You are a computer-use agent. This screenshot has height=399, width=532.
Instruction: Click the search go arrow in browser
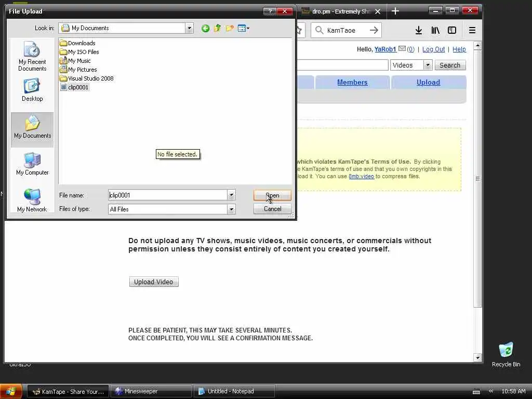[374, 30]
